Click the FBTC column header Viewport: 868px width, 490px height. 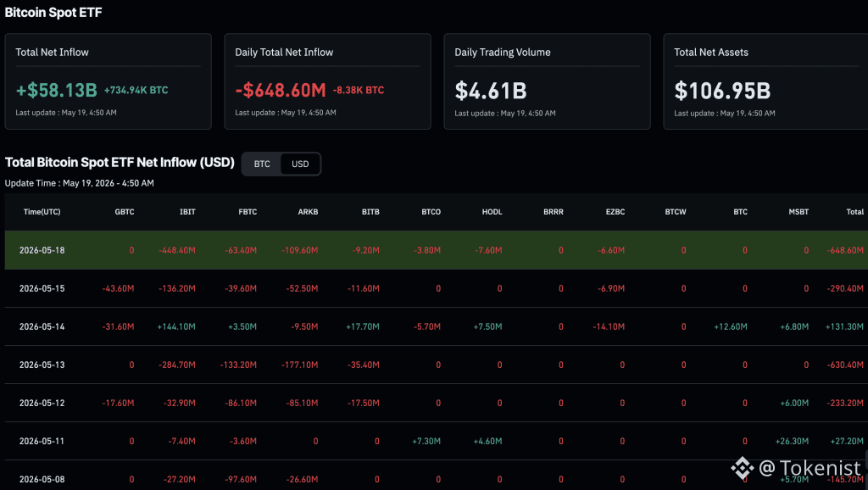248,211
